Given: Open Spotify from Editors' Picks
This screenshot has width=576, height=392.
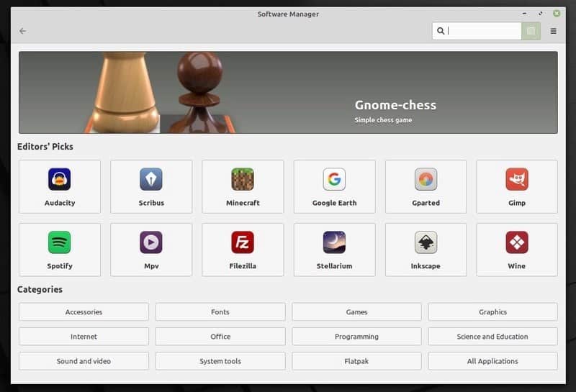Looking at the screenshot, I should pyautogui.click(x=60, y=243).
